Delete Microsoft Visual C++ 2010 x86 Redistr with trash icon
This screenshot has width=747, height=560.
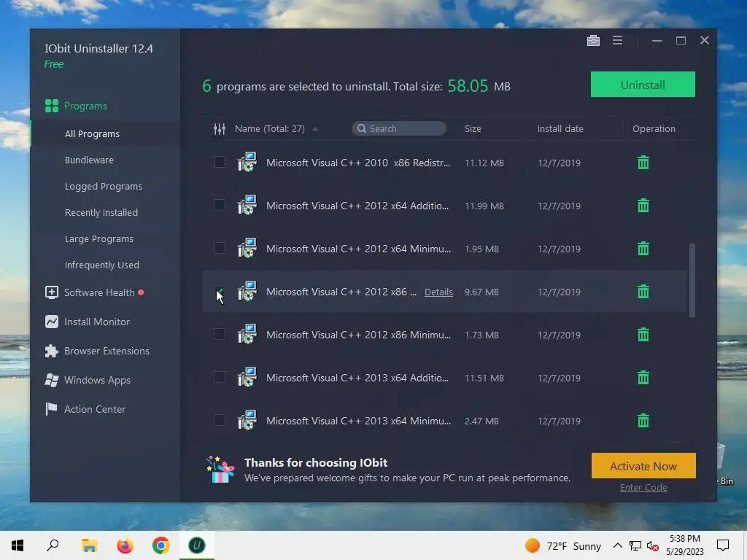coord(643,163)
